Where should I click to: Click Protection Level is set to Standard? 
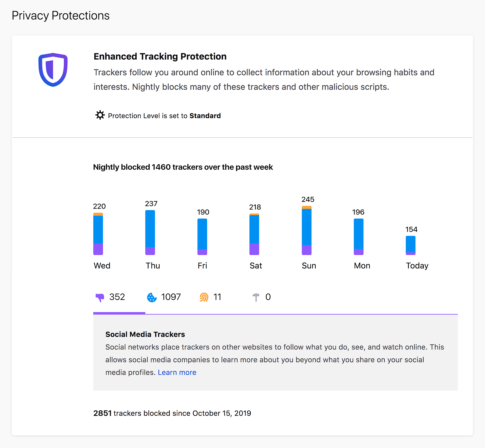(164, 116)
